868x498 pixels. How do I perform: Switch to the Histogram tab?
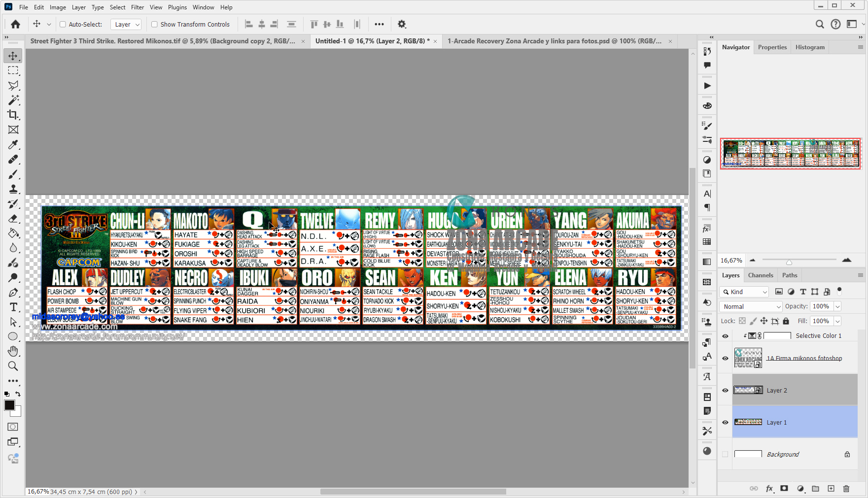(810, 47)
